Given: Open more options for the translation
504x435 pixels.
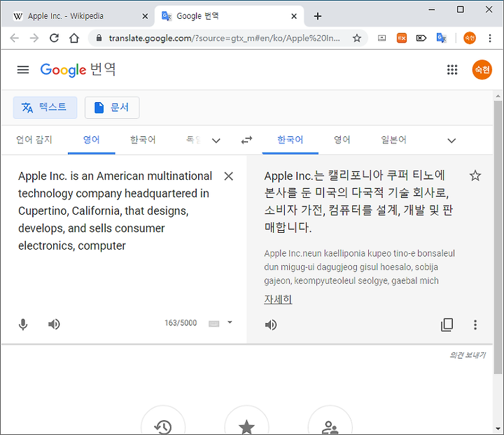Looking at the screenshot, I should coord(475,325).
